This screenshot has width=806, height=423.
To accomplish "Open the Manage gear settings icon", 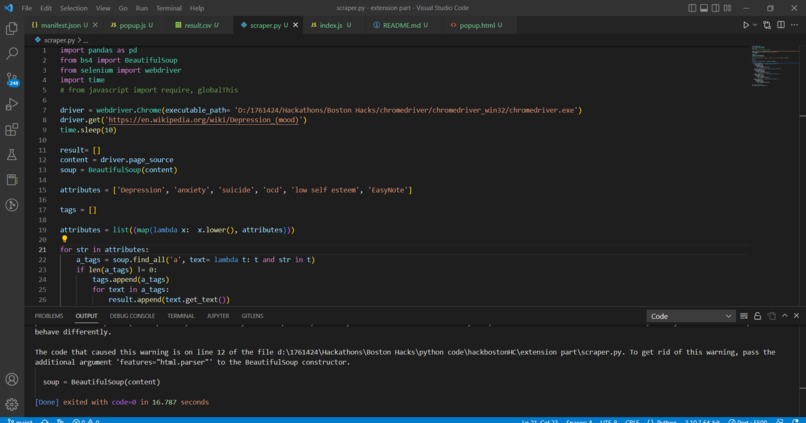I will point(11,404).
